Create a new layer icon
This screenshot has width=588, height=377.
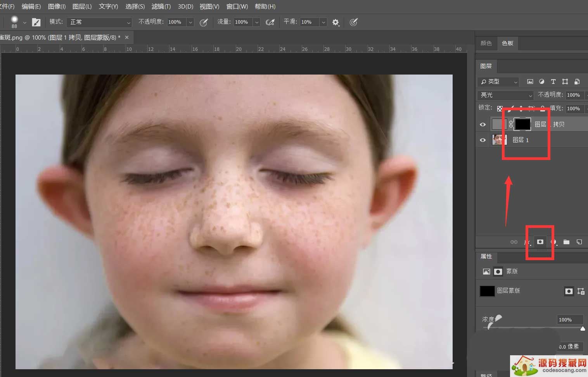click(579, 242)
